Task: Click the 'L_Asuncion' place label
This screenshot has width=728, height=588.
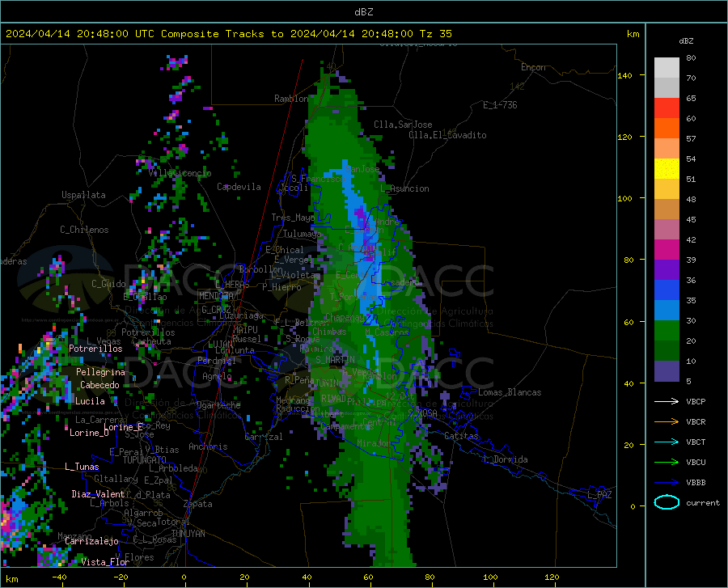Action: 404,188
